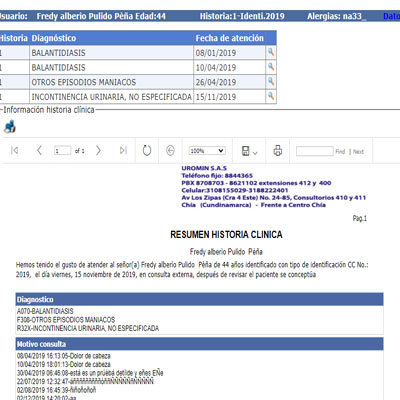Go to first page of report
This screenshot has height=400, width=400.
coord(14,150)
